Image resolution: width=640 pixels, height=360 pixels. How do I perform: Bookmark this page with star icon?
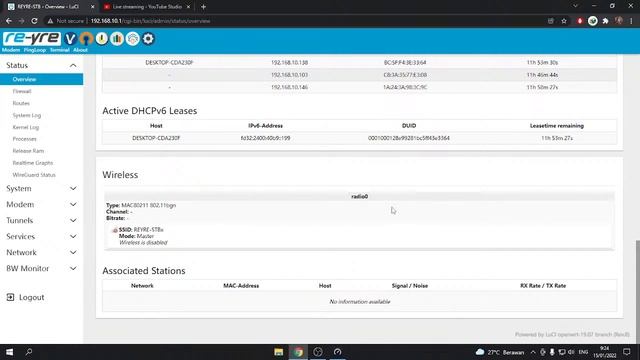pyautogui.click(x=564, y=21)
